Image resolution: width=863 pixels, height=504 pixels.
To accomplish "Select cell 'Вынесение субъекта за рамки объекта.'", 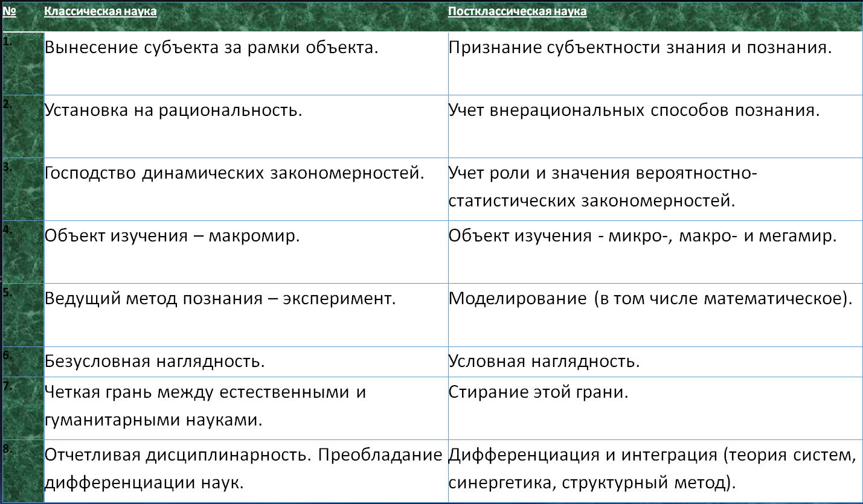I will 246,63.
